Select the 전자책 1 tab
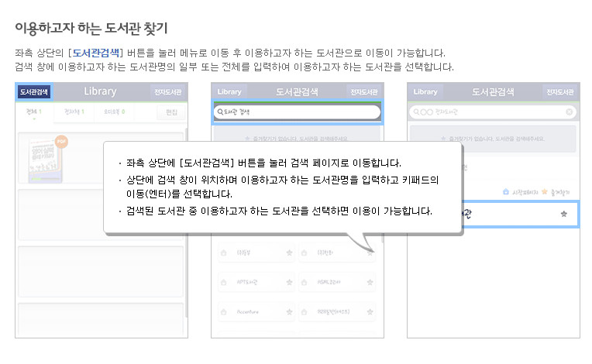The image size is (592, 364). point(74,112)
